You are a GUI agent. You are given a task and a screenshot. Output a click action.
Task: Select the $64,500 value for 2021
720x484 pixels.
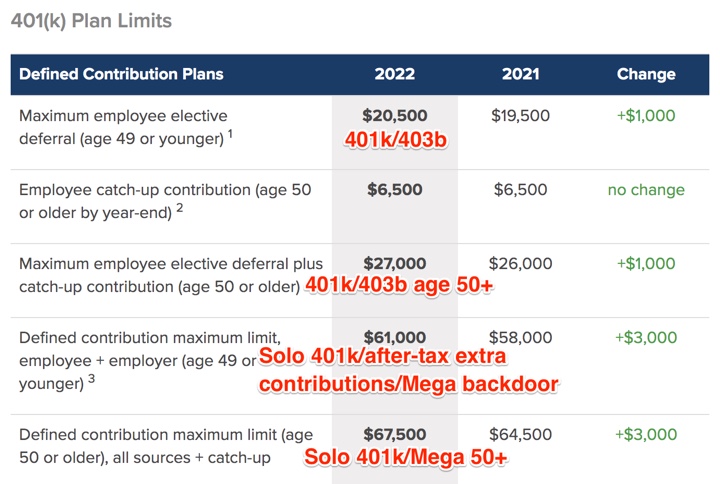click(520, 434)
